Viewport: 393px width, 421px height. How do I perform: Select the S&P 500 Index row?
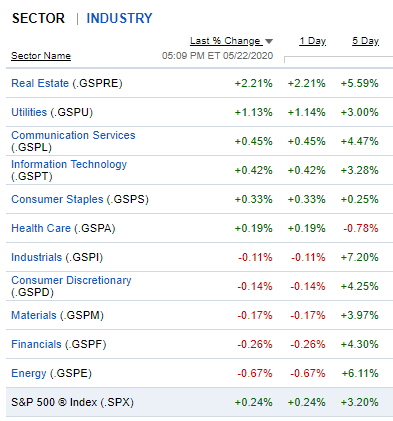[x=199, y=402]
